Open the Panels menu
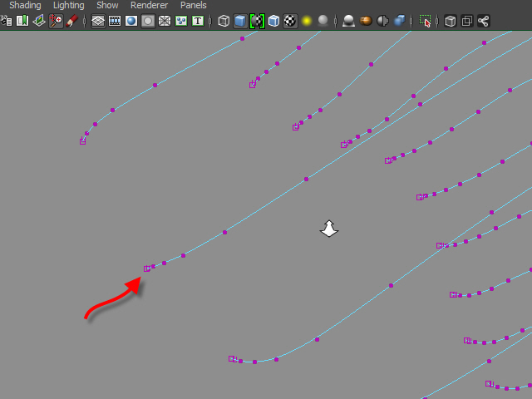 194,5
